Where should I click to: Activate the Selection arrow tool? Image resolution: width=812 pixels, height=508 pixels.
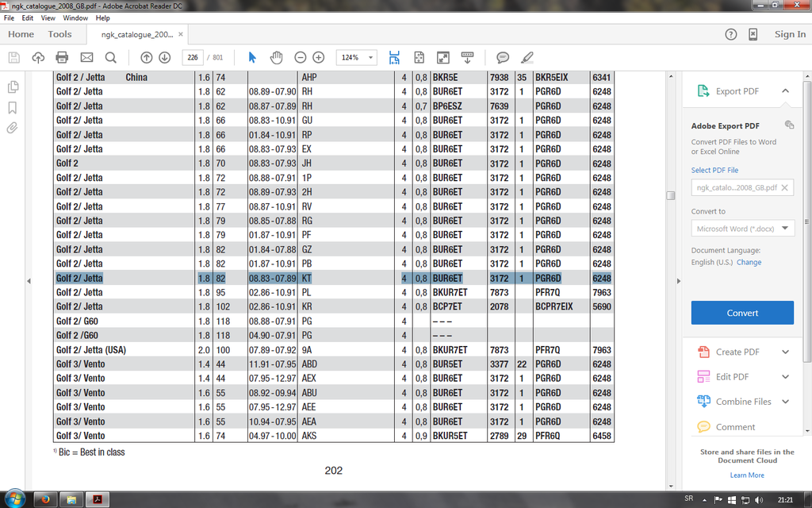(x=252, y=57)
